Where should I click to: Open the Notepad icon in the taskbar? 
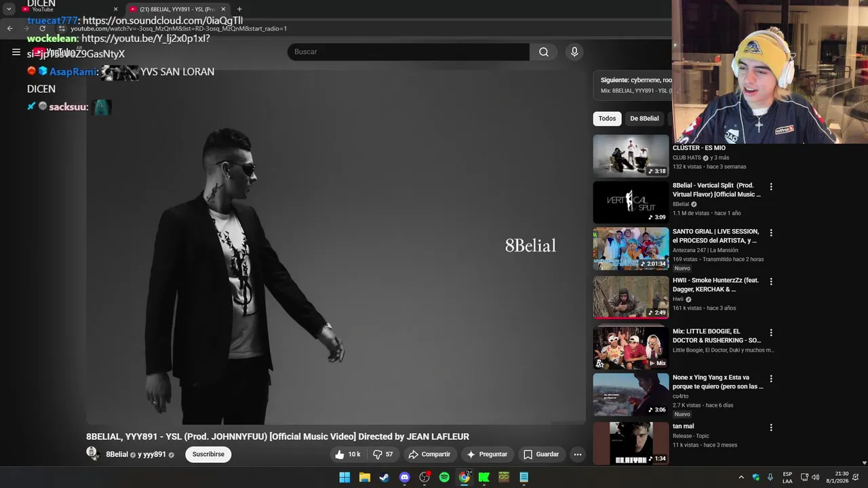pyautogui.click(x=524, y=477)
